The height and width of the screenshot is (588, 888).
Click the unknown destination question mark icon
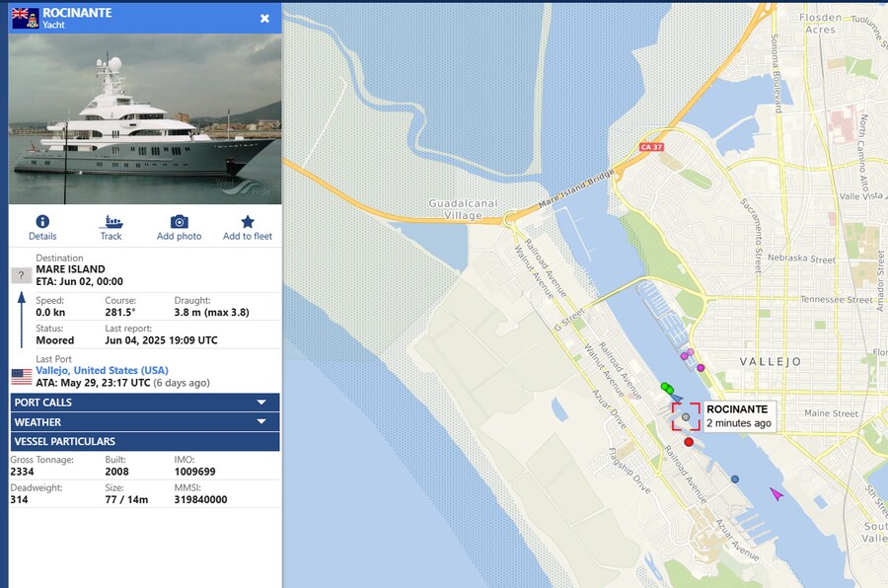pos(22,275)
